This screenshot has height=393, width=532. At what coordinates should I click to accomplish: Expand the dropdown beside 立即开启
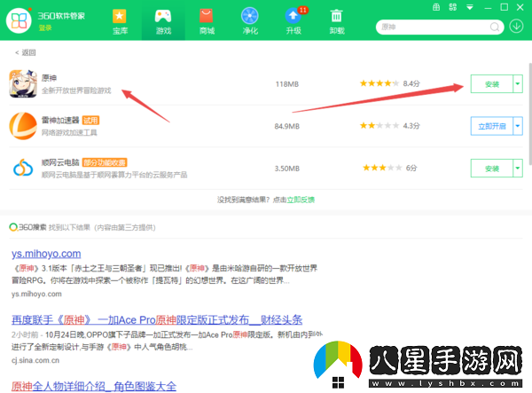coord(518,126)
